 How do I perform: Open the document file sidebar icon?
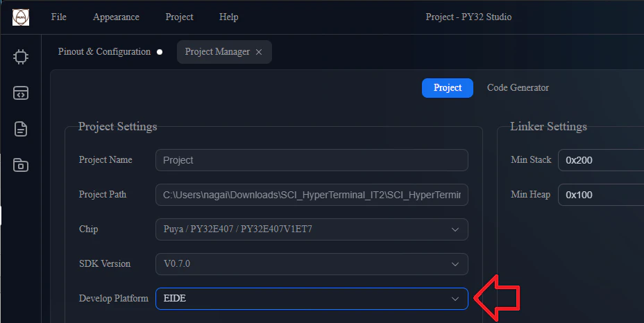tap(21, 129)
